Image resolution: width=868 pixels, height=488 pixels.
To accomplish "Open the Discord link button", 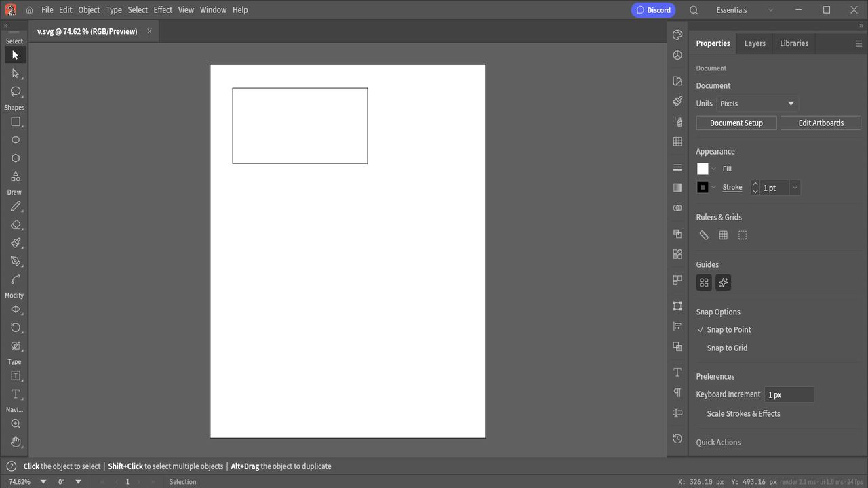I will tap(654, 10).
